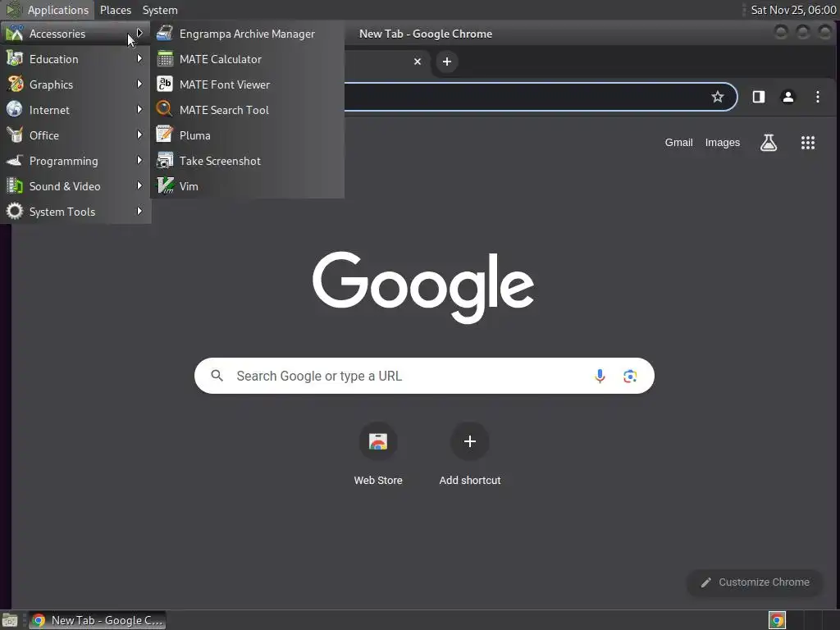Open a new tab with plus button
This screenshot has width=840, height=630.
tap(447, 62)
